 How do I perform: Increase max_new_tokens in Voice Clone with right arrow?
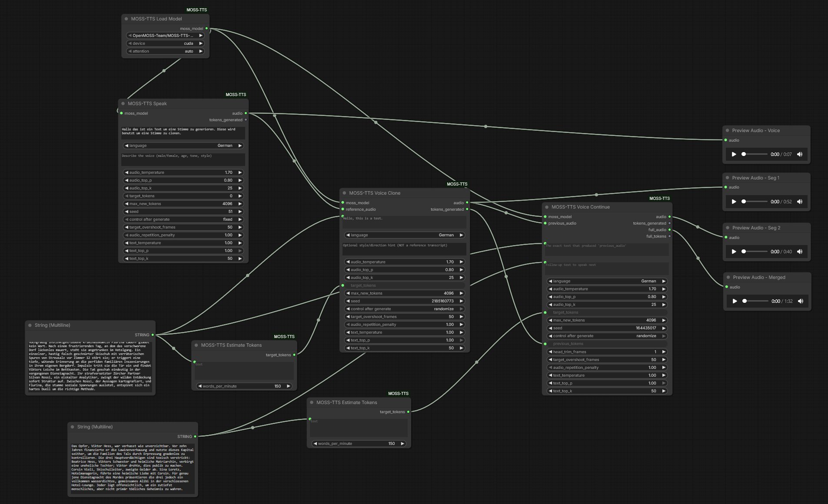461,293
